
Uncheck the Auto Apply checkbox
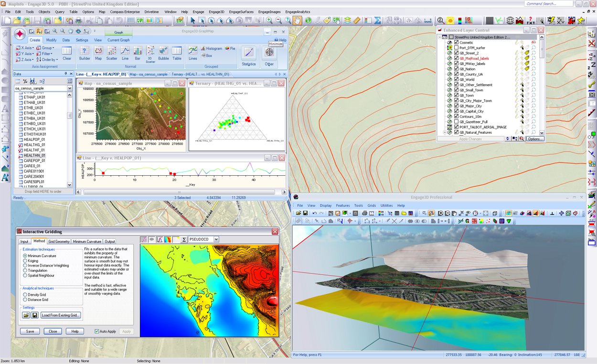(96, 331)
